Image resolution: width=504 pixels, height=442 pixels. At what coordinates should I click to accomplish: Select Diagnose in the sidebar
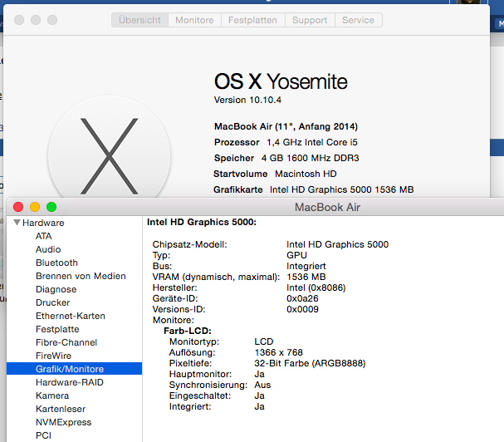pyautogui.click(x=56, y=289)
